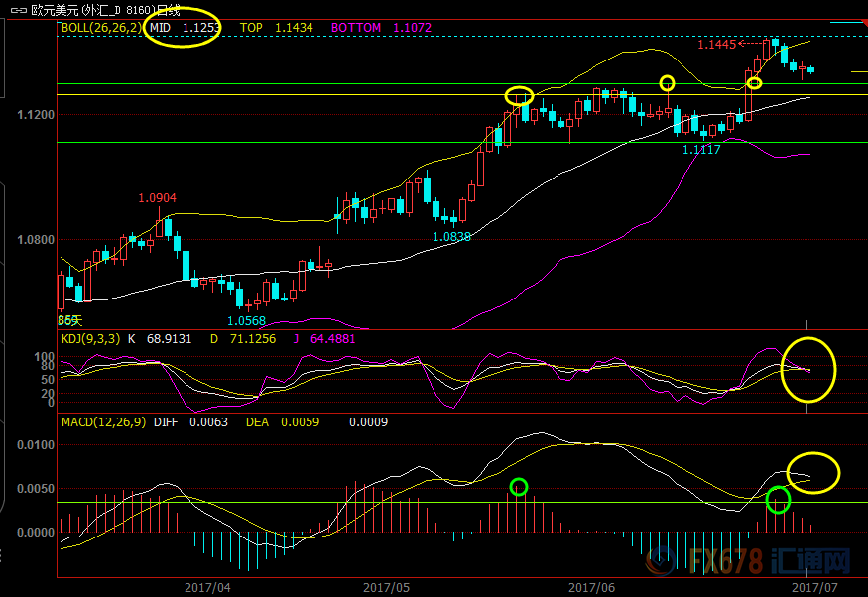
Task: Click the DIFF value 0.0063
Action: [208, 422]
